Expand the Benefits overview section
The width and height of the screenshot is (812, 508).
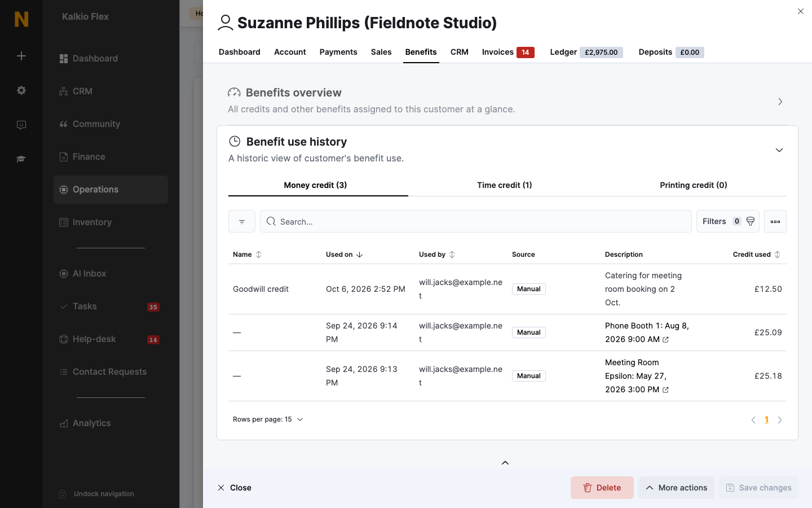point(780,102)
